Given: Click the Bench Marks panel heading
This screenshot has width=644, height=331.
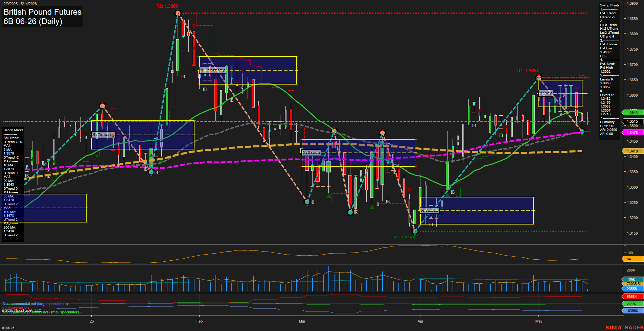Looking at the screenshot, I should click(x=14, y=130).
